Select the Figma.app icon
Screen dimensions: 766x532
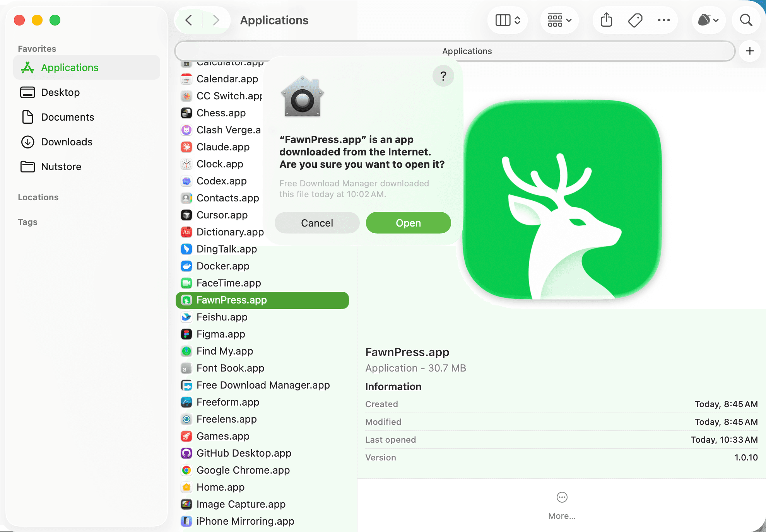click(186, 334)
